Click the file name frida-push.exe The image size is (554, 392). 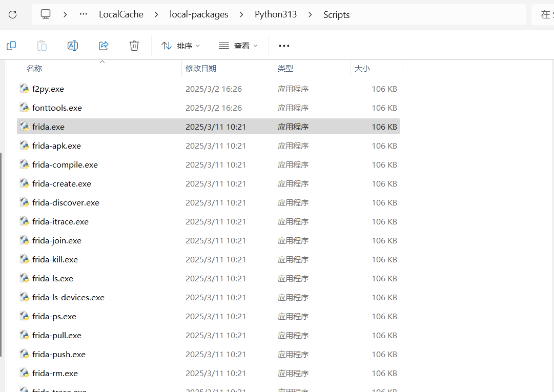coord(58,354)
